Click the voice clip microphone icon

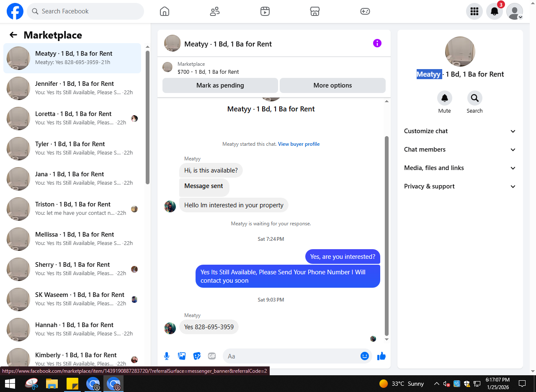tap(167, 356)
